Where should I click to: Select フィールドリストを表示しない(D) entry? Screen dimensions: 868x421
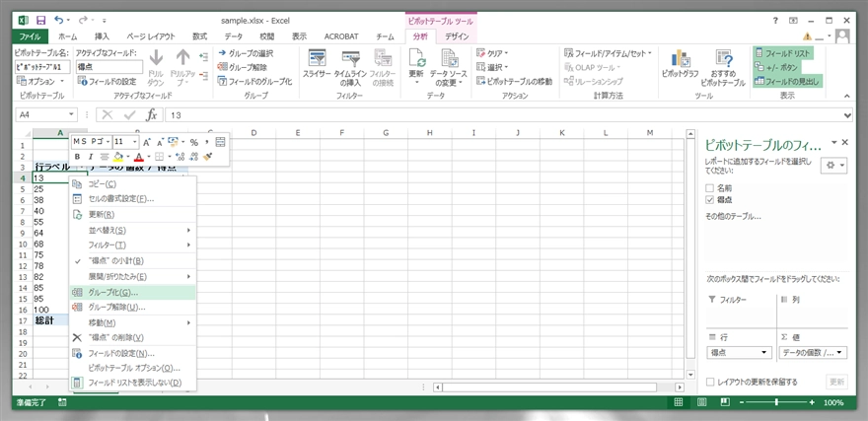click(133, 383)
